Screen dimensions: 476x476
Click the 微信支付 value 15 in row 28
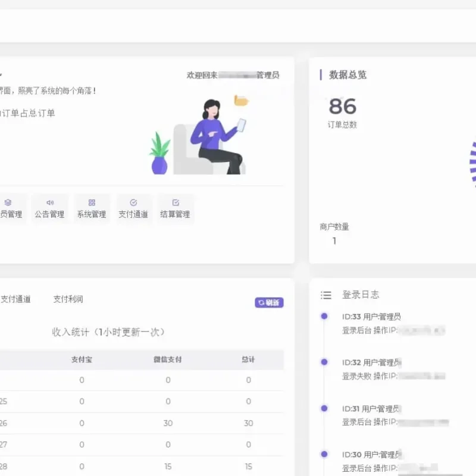coord(168,466)
